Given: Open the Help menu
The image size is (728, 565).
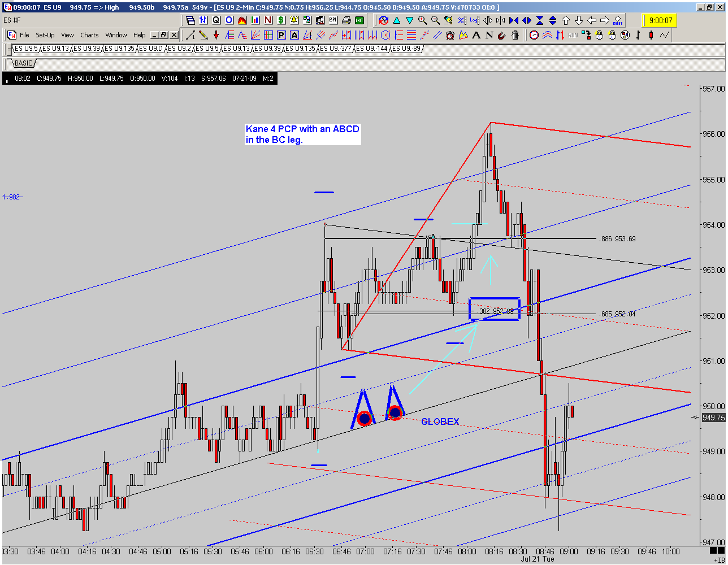Looking at the screenshot, I should click(x=139, y=35).
